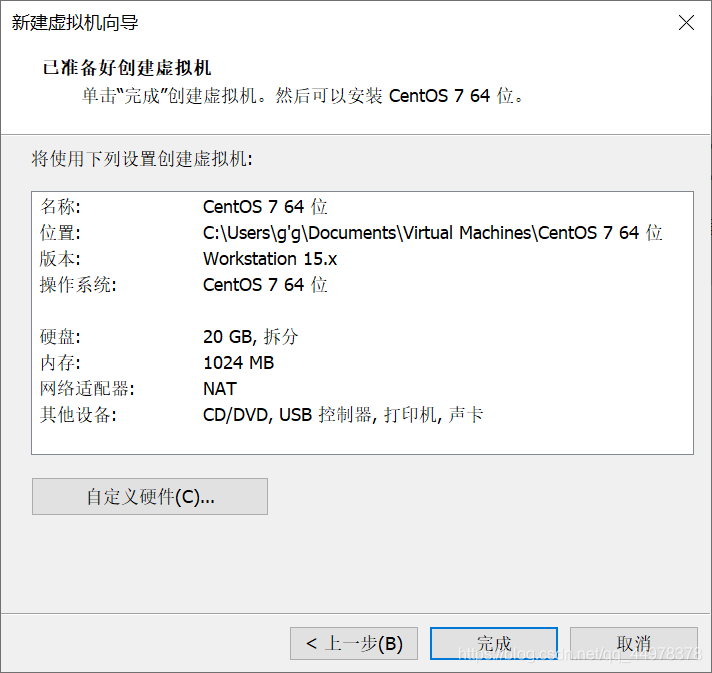
Task: Click the 名称: label
Action: point(60,207)
